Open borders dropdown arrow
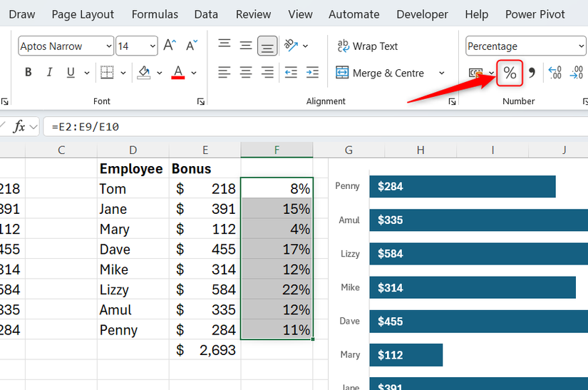 [123, 73]
